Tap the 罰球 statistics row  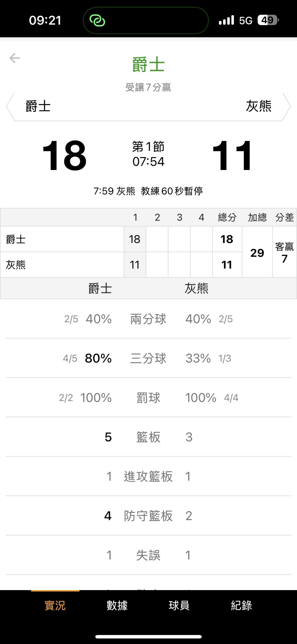148,398
